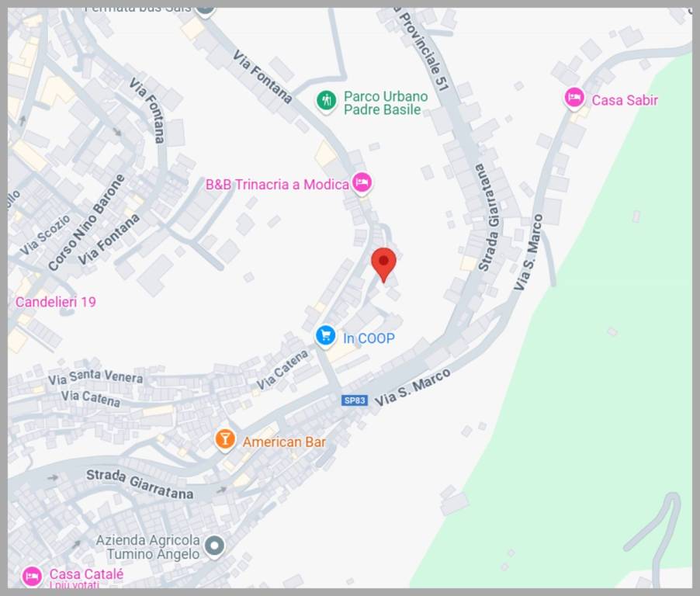Click the SP83 road shield
This screenshot has height=596, width=700.
355,400
